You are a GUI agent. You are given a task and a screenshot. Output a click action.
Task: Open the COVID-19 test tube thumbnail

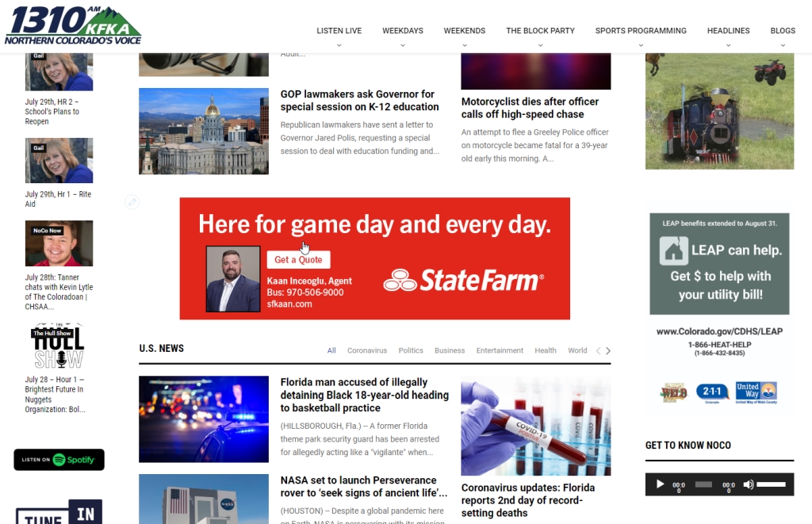(x=535, y=426)
